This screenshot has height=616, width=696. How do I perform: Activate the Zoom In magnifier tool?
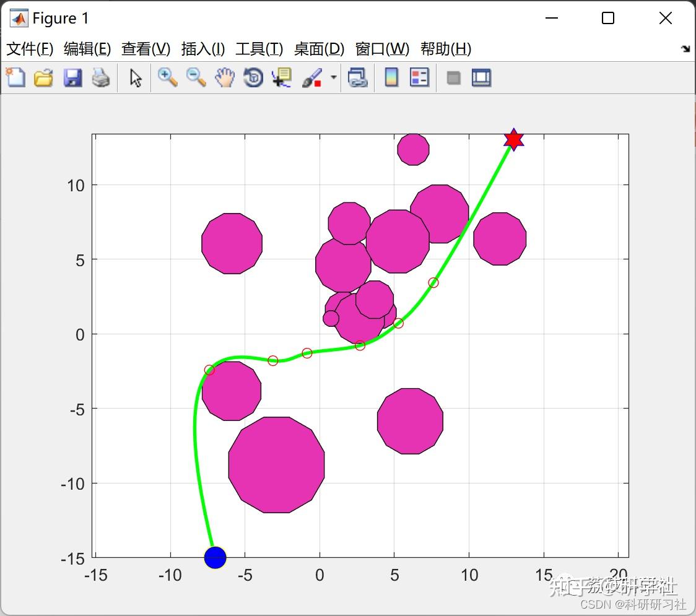[168, 77]
